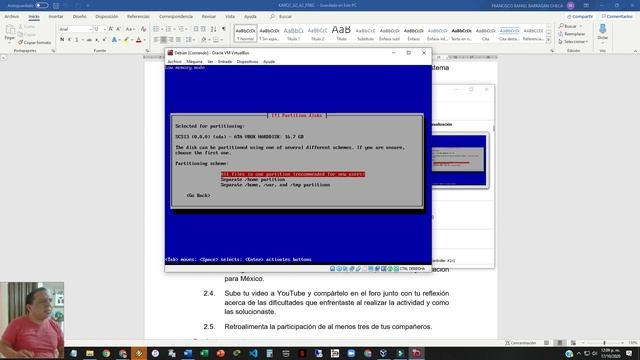Select 'Separate /home partition' option

tap(253, 180)
